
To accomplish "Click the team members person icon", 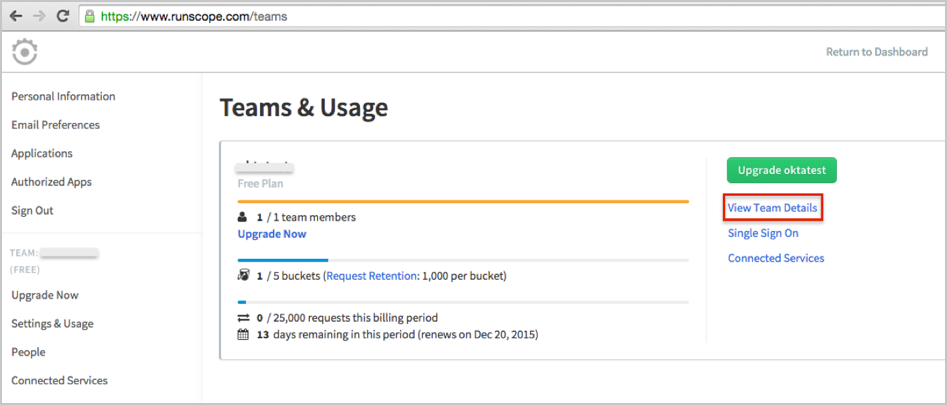I will [x=243, y=217].
